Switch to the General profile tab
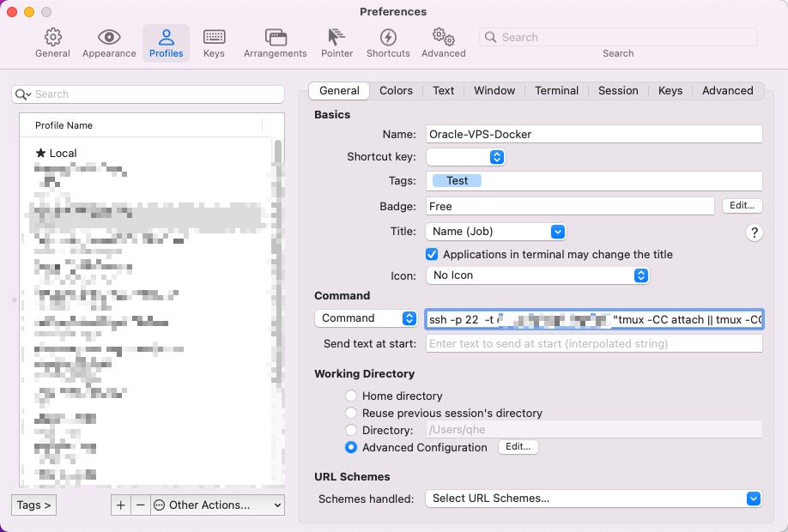 click(x=339, y=90)
